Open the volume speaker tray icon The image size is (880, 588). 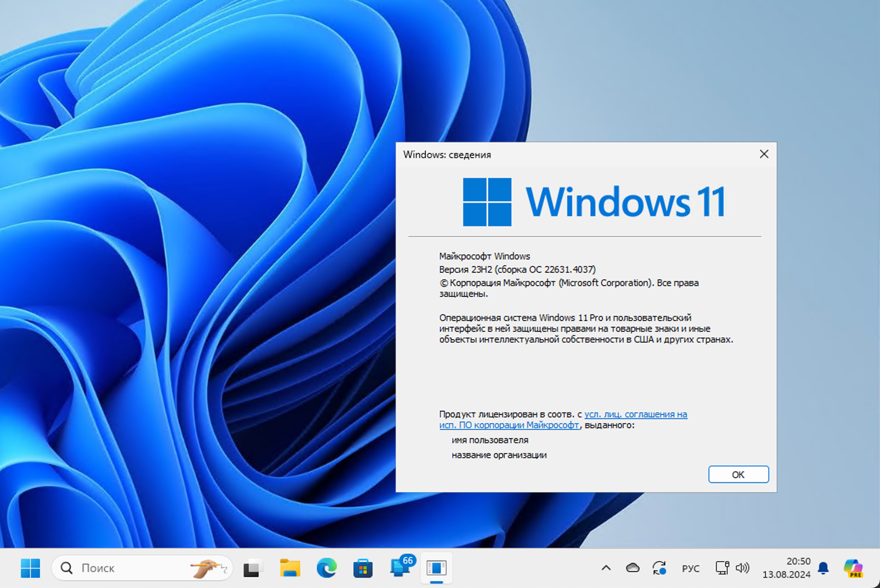743,568
